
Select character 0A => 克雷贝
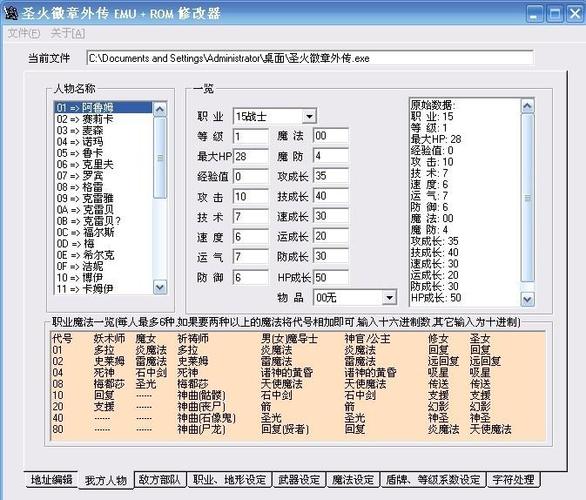(104, 210)
